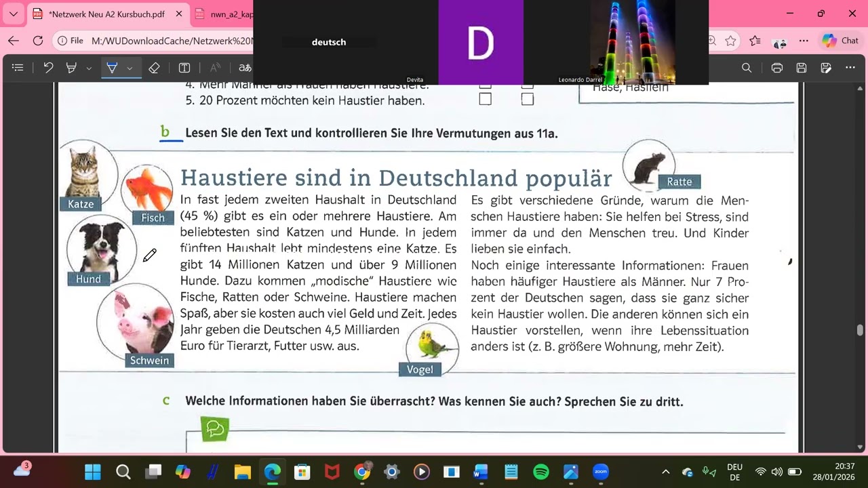Open Windows Search from taskbar

123,472
